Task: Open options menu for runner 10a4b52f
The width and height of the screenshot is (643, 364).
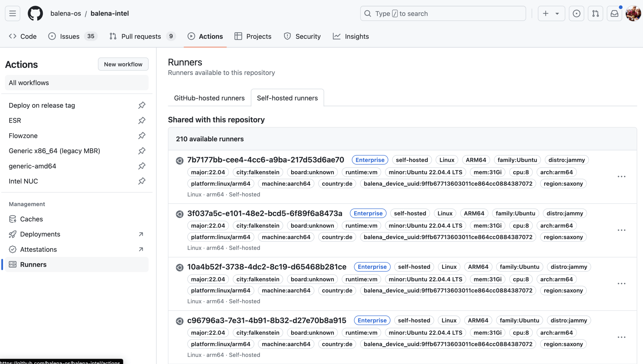Action: 621,284
